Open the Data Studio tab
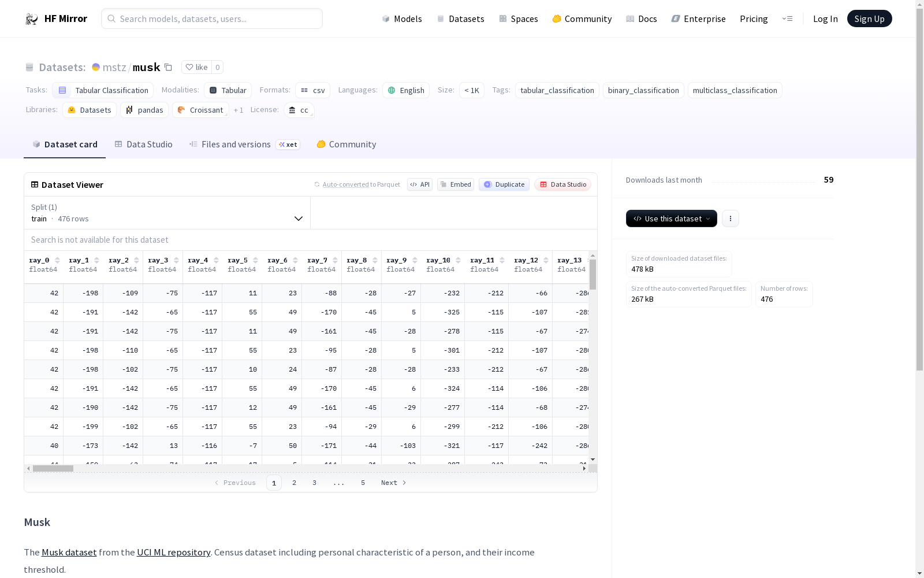 (x=143, y=144)
